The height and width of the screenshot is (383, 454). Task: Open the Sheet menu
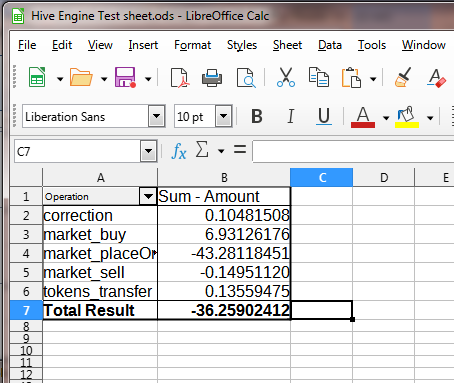click(x=287, y=45)
